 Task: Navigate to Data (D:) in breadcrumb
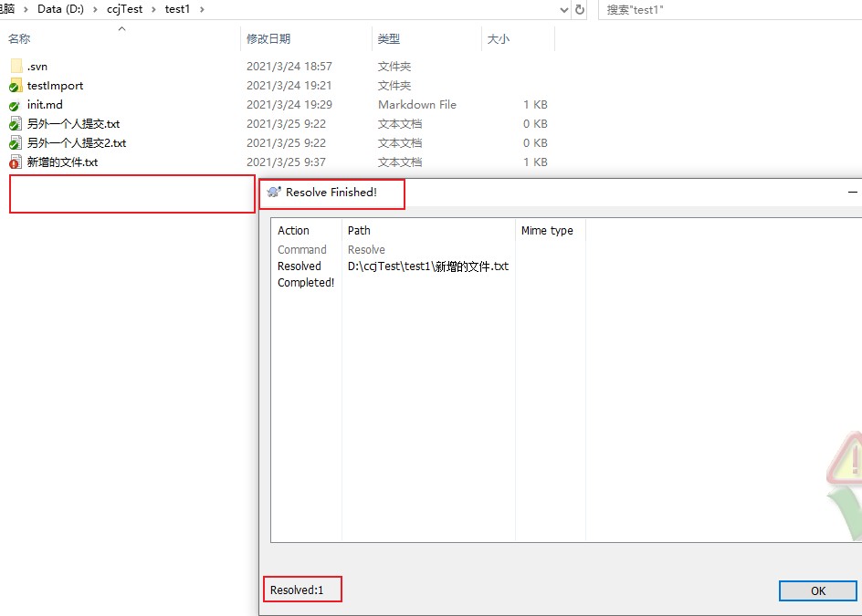(x=61, y=9)
